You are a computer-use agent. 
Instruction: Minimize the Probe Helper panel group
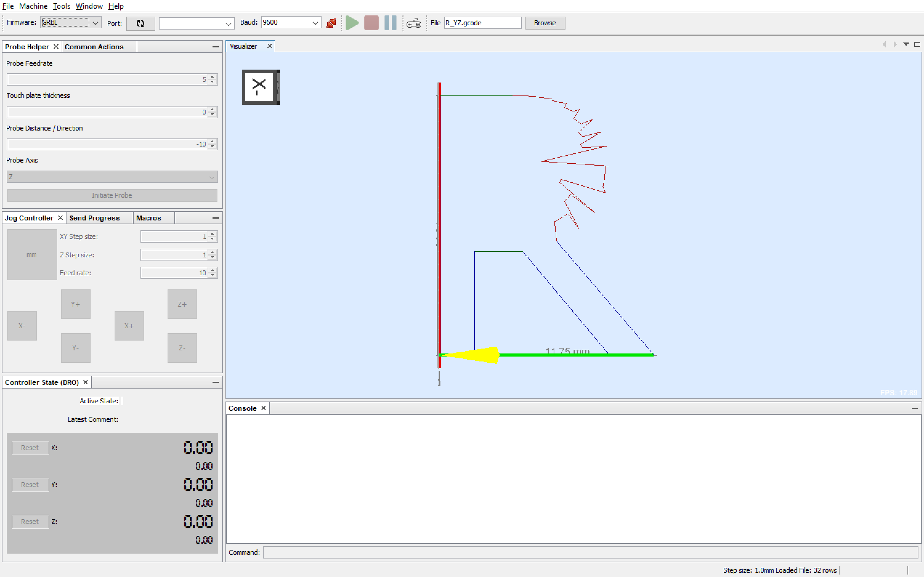(215, 46)
